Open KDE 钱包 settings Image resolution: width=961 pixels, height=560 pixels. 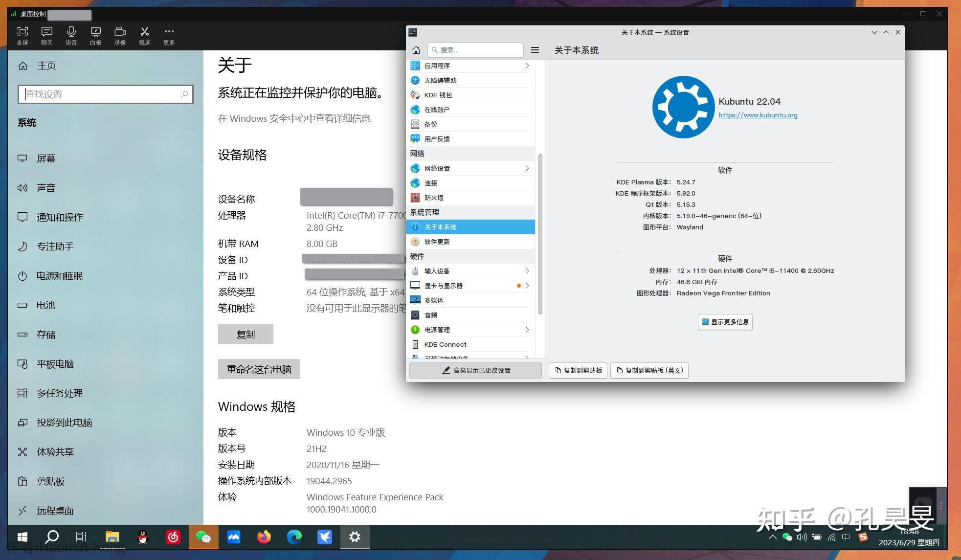[470, 95]
